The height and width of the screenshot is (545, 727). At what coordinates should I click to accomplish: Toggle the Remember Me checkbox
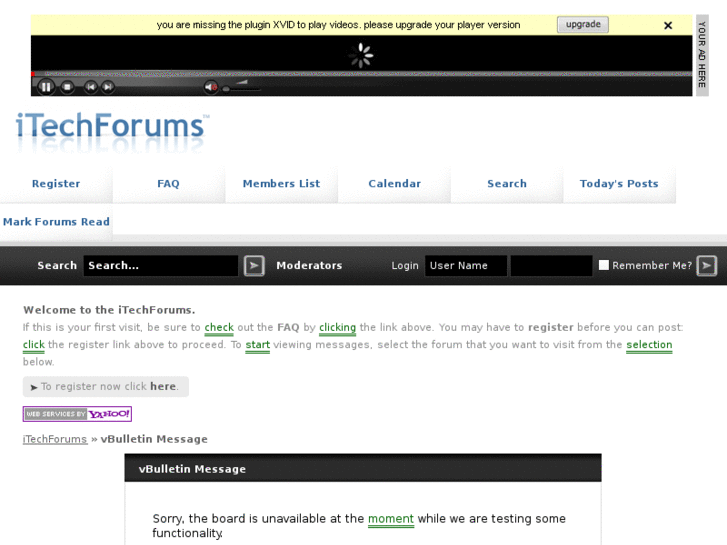[604, 265]
